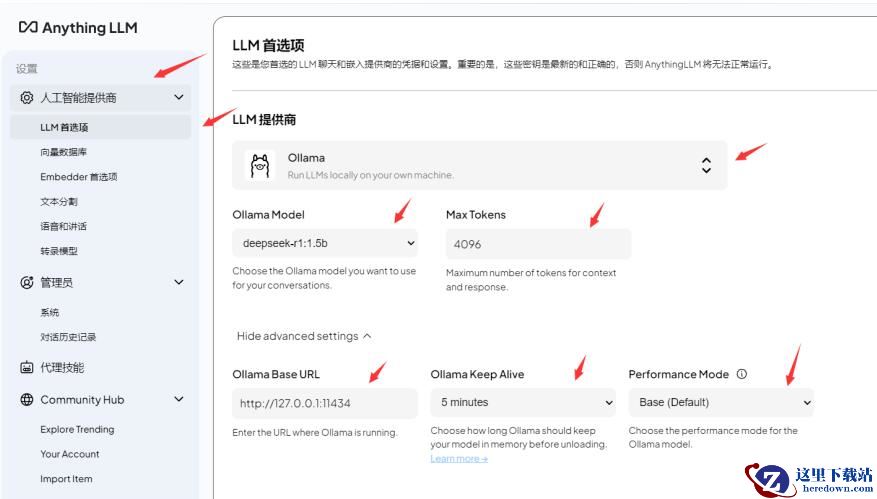
Task: Select LLM 首选项 in the sidebar
Action: pyautogui.click(x=101, y=127)
